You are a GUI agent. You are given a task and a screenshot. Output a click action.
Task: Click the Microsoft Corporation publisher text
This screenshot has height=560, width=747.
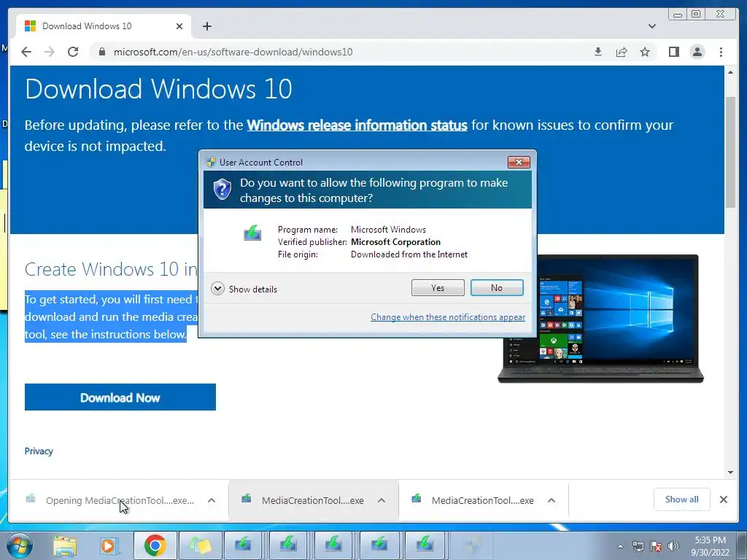point(395,242)
